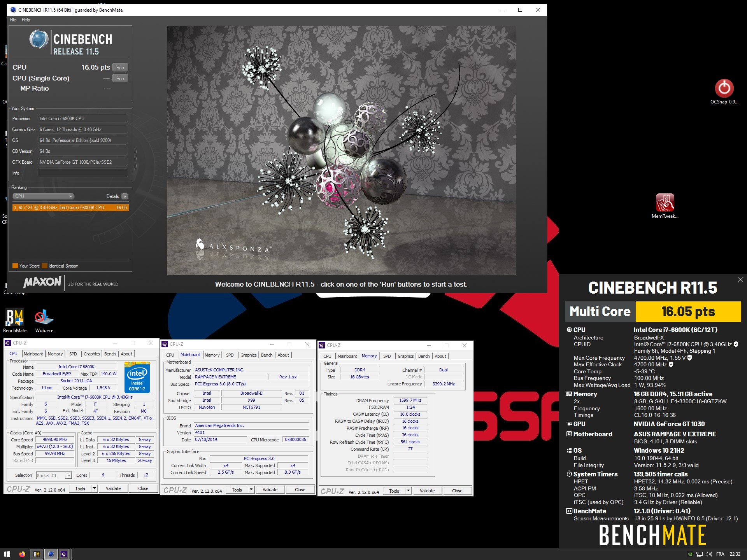Screen dimensions: 747x560
Task: Open the FRA language indicator in tray
Action: pos(720,554)
